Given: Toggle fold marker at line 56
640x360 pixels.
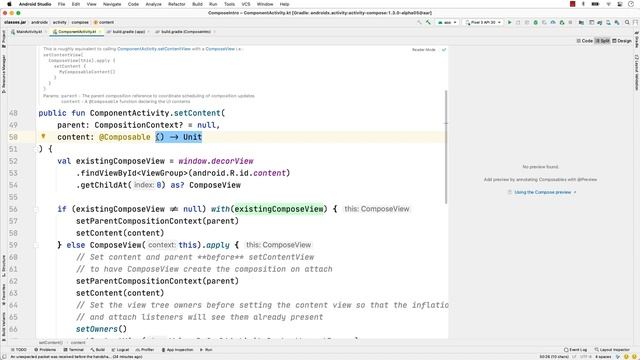Looking at the screenshot, I should click(x=36, y=209).
